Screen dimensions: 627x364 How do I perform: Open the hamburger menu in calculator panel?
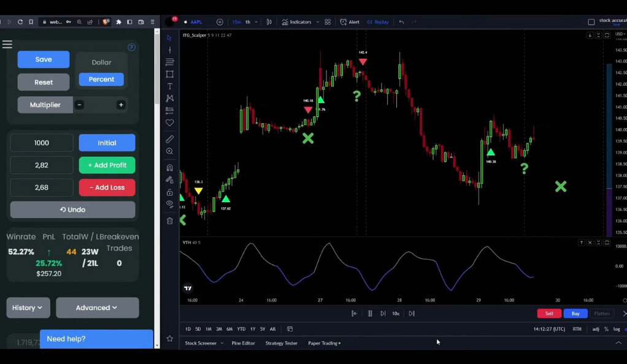click(x=7, y=44)
